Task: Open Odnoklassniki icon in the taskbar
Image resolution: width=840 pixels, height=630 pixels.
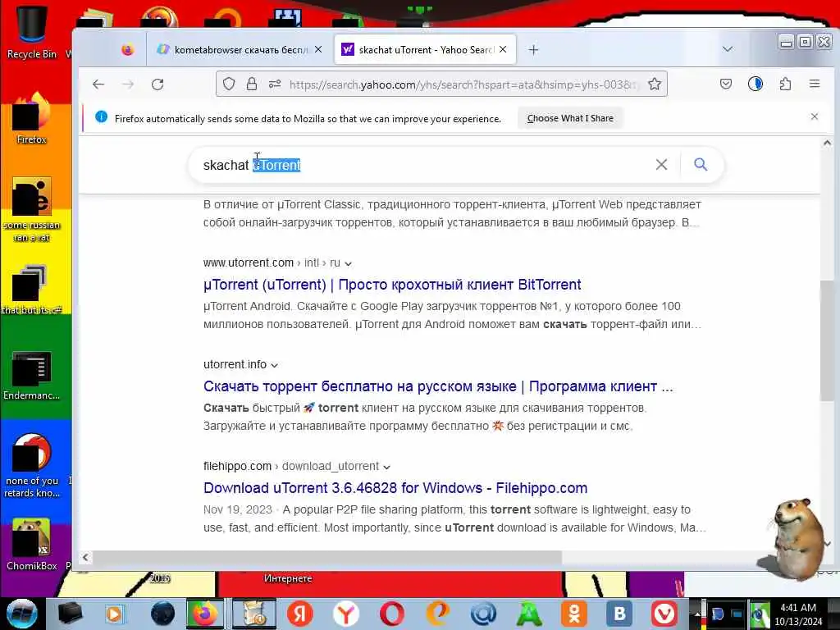Action: point(574,614)
